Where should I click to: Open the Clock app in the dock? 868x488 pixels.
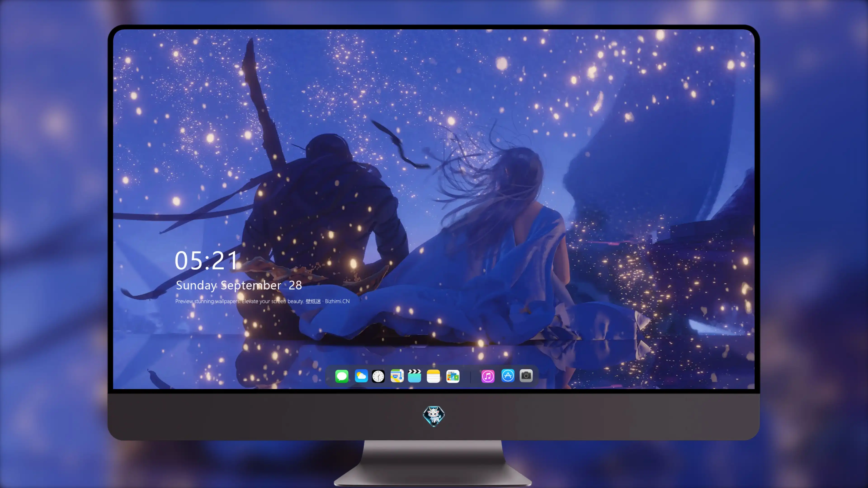(x=378, y=376)
